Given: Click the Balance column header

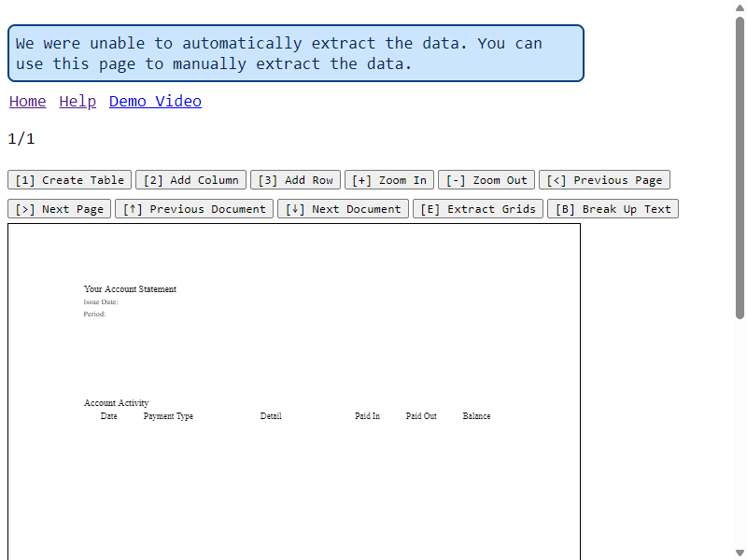Looking at the screenshot, I should 476,416.
